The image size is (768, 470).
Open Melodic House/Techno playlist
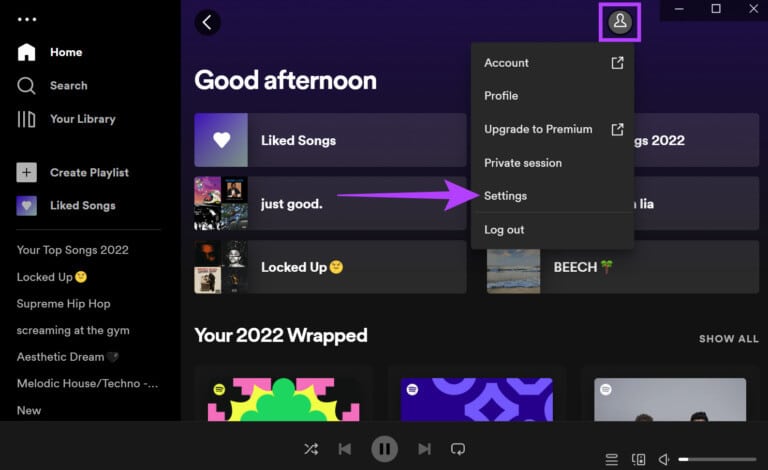(87, 383)
